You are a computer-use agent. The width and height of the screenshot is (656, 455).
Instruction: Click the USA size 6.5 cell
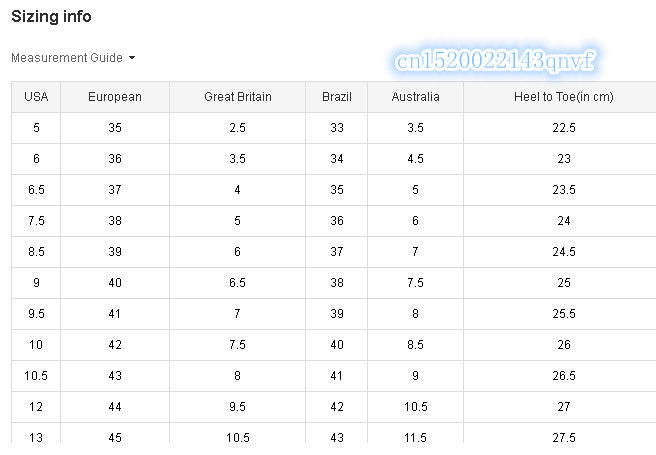coord(36,190)
